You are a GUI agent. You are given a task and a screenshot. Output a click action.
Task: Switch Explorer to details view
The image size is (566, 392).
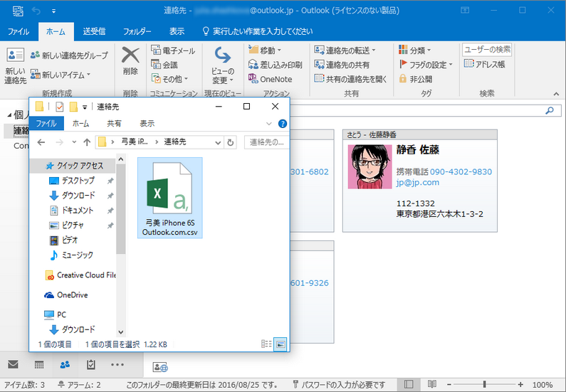tap(266, 344)
